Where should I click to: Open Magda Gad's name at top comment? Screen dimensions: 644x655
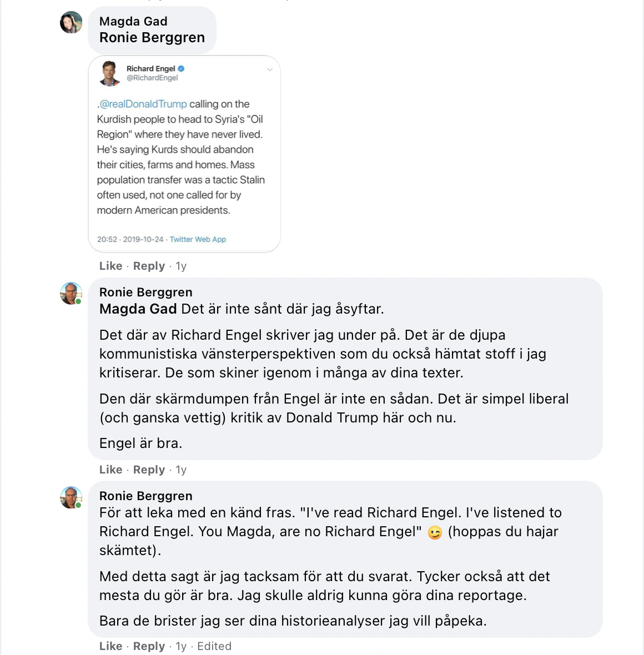tap(133, 21)
